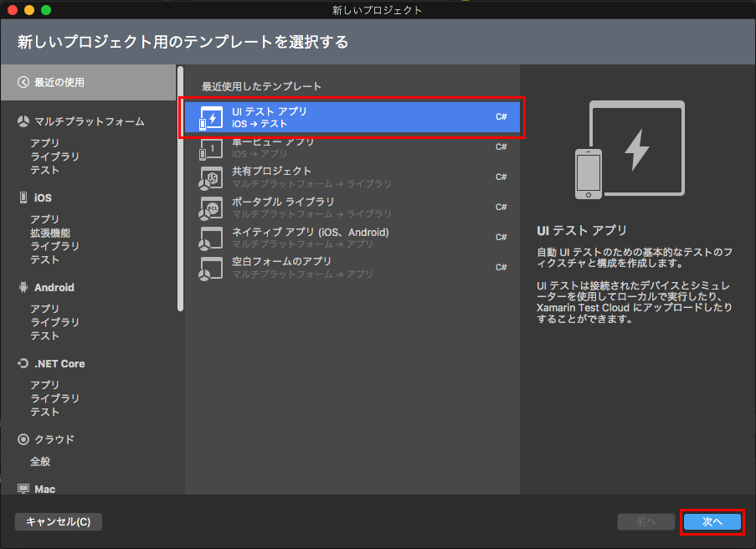Screen dimensions: 756x549
Task: Click the recent-use clock icon in sidebar
Action: click(23, 82)
